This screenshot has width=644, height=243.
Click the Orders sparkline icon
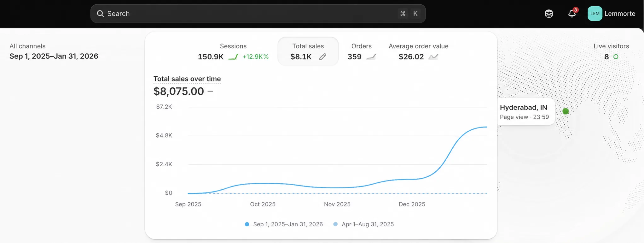point(371,57)
